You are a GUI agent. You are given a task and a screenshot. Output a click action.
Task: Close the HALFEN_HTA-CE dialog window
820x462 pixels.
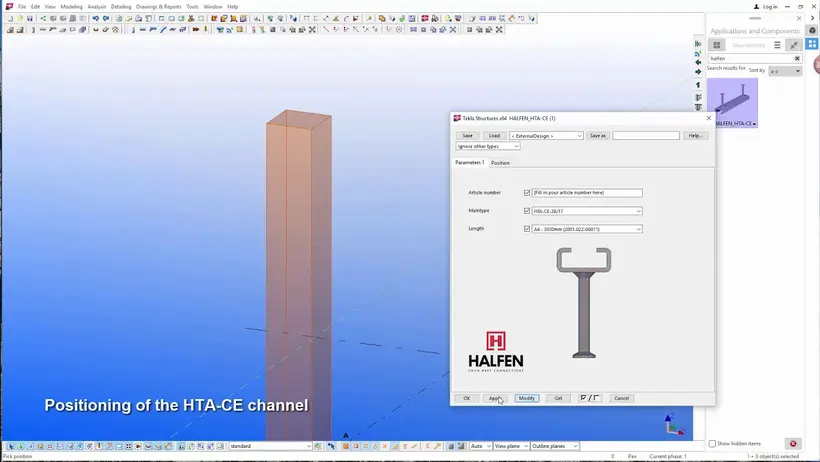click(709, 118)
